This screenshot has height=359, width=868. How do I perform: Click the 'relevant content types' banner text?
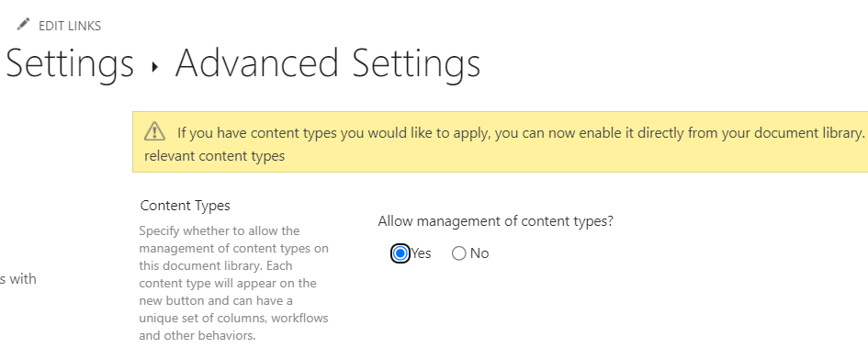[214, 156]
